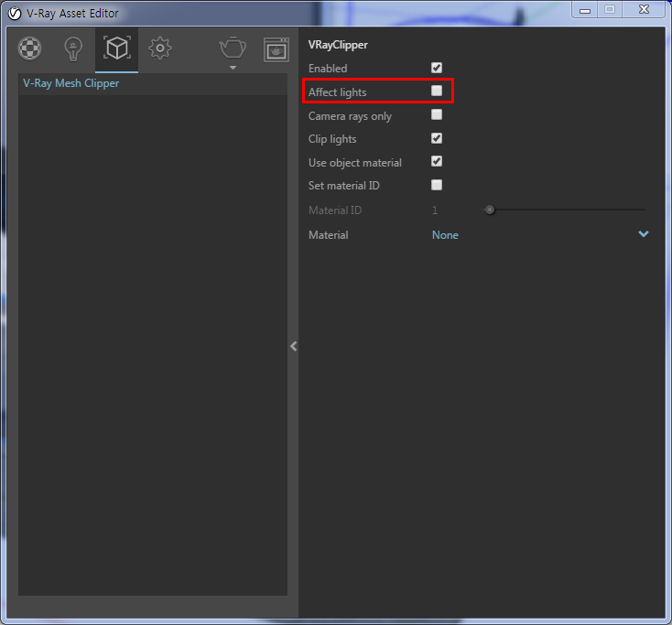Open the Settings gear tab
672x625 pixels.
point(160,48)
